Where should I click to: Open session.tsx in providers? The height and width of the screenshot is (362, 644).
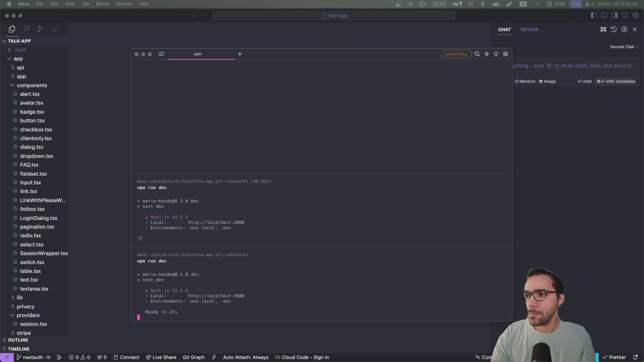tap(34, 324)
